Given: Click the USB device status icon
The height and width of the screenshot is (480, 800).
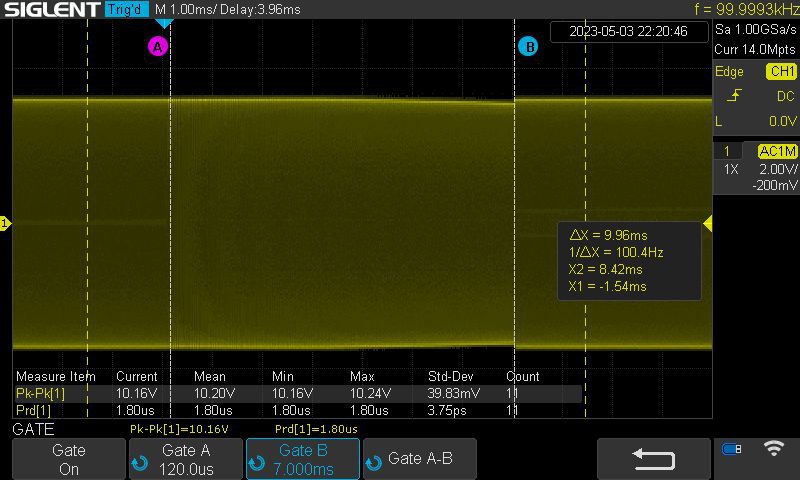Looking at the screenshot, I should click(x=732, y=449).
